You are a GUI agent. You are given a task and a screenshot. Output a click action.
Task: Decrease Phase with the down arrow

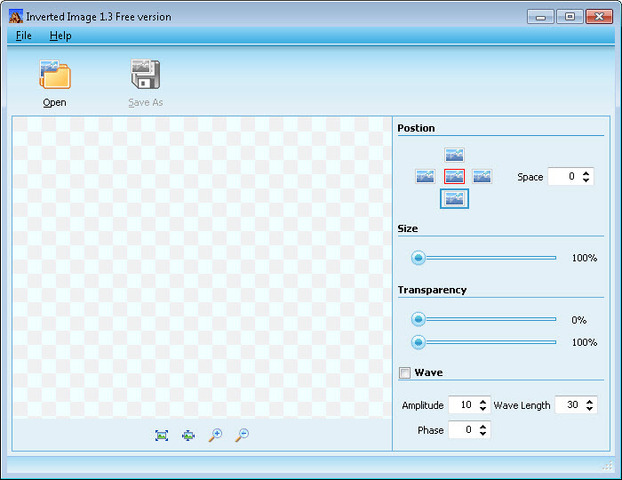click(483, 434)
